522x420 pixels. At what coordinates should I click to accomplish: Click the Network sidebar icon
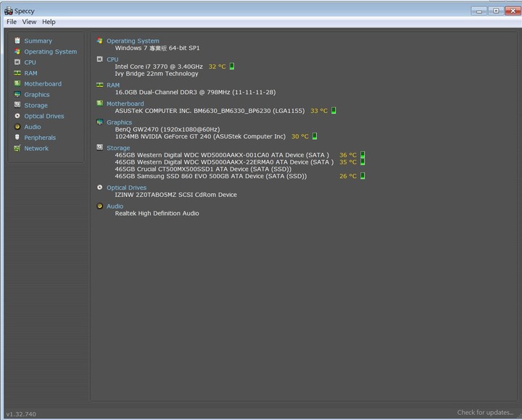(x=17, y=148)
